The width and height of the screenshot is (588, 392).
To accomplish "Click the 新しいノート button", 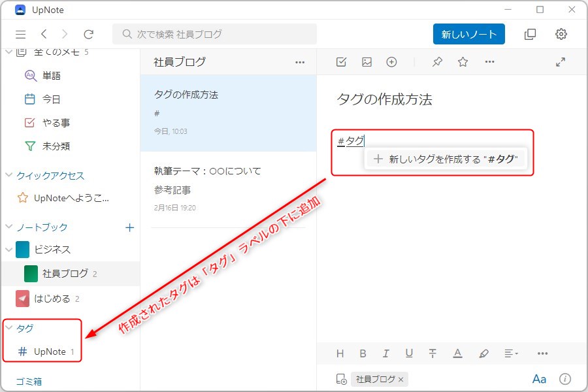I will click(468, 34).
